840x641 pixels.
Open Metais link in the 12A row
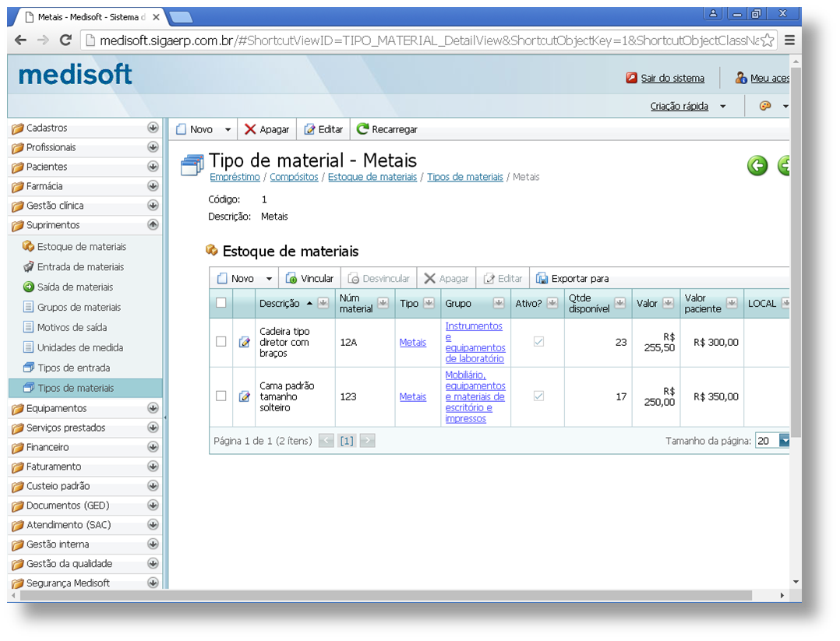(x=412, y=342)
